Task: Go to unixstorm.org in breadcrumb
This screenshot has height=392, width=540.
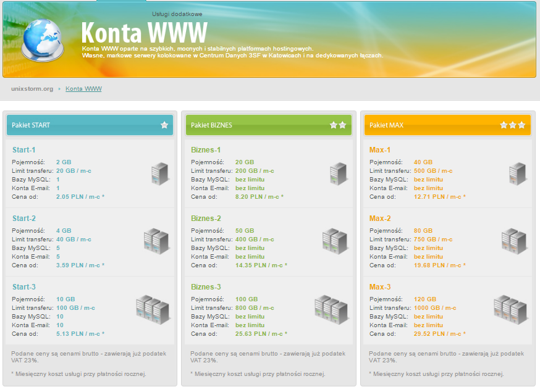Action: pos(32,89)
